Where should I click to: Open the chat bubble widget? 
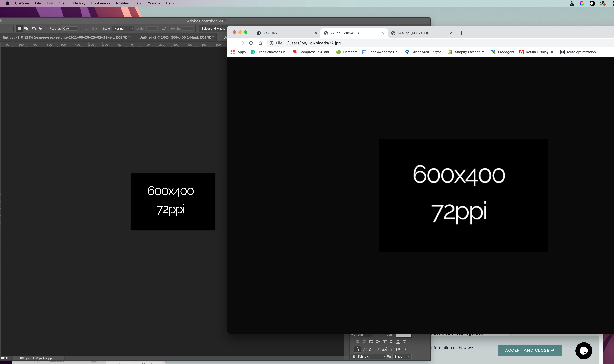coord(584,351)
